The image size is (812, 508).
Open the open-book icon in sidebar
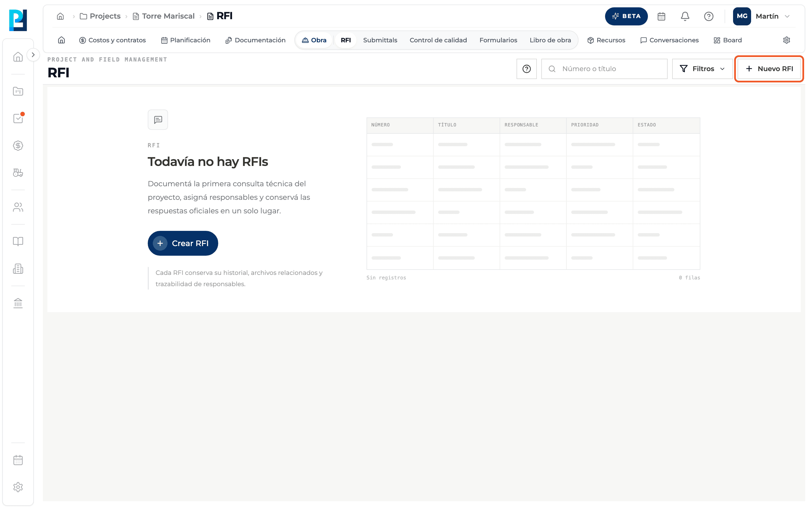[18, 241]
